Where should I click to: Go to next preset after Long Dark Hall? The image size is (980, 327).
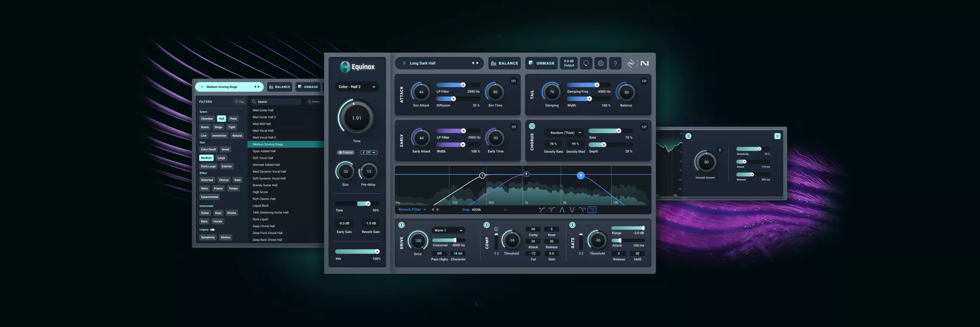(478, 63)
